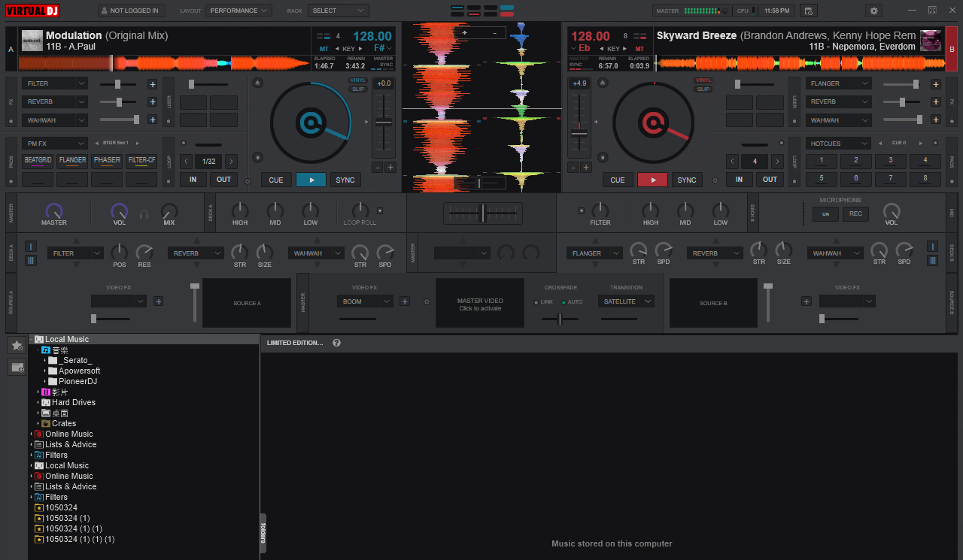Go to next cue page on deck B
Image resolution: width=963 pixels, height=560 pixels.
tap(919, 143)
